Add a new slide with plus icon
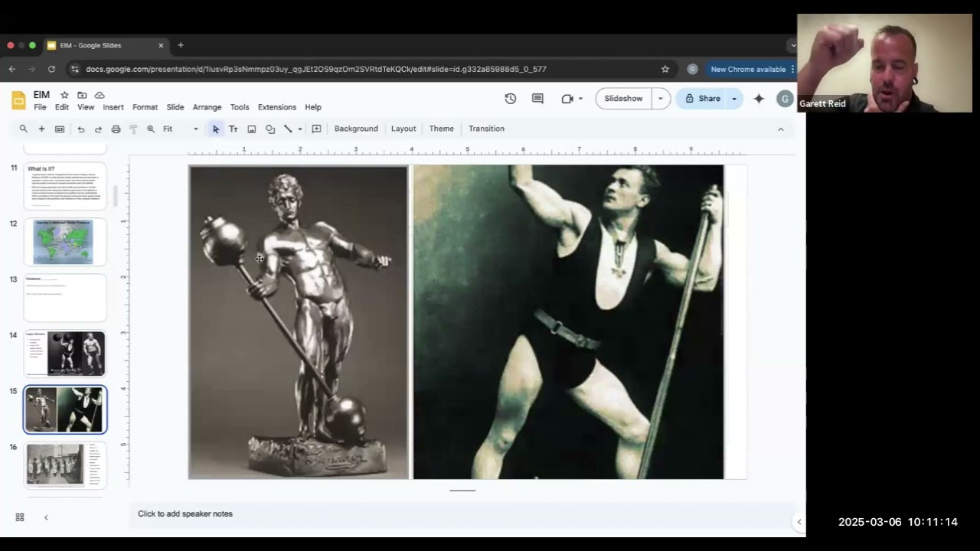 click(x=41, y=129)
